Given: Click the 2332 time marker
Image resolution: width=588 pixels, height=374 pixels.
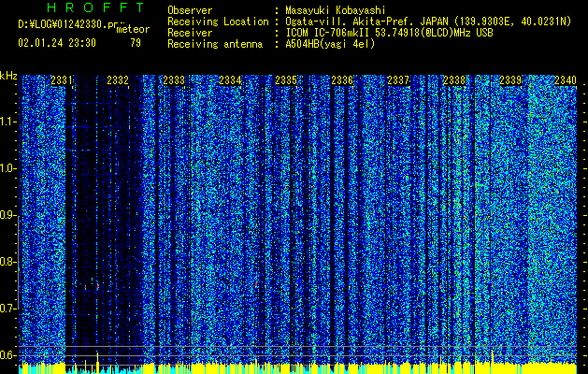Looking at the screenshot, I should tap(118, 80).
